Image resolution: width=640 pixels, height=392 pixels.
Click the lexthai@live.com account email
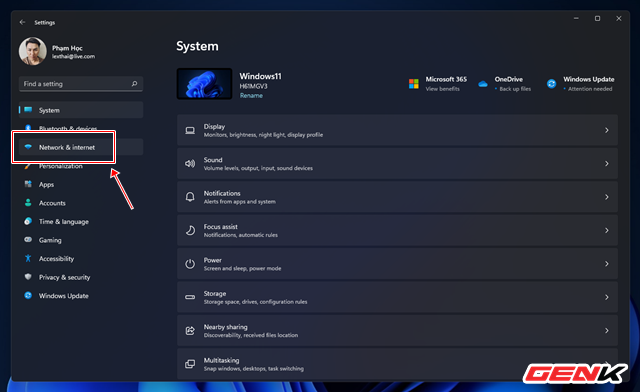click(73, 57)
